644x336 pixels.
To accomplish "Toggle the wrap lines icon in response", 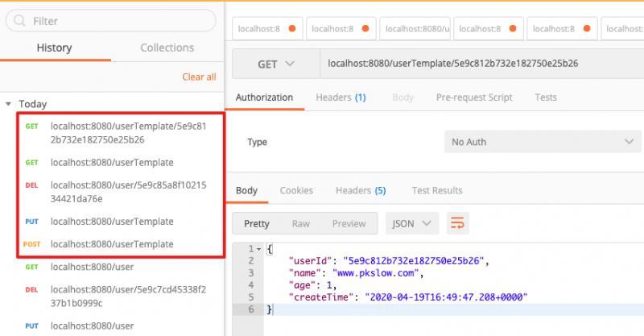I will 457,223.
